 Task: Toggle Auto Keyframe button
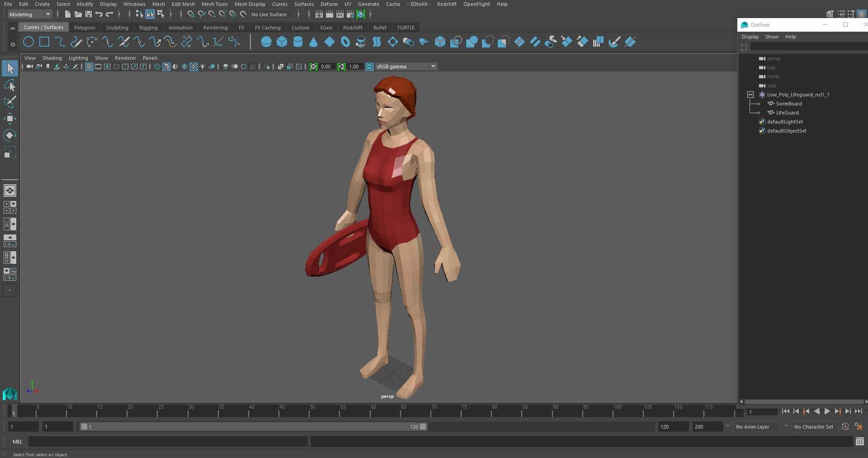tap(845, 426)
